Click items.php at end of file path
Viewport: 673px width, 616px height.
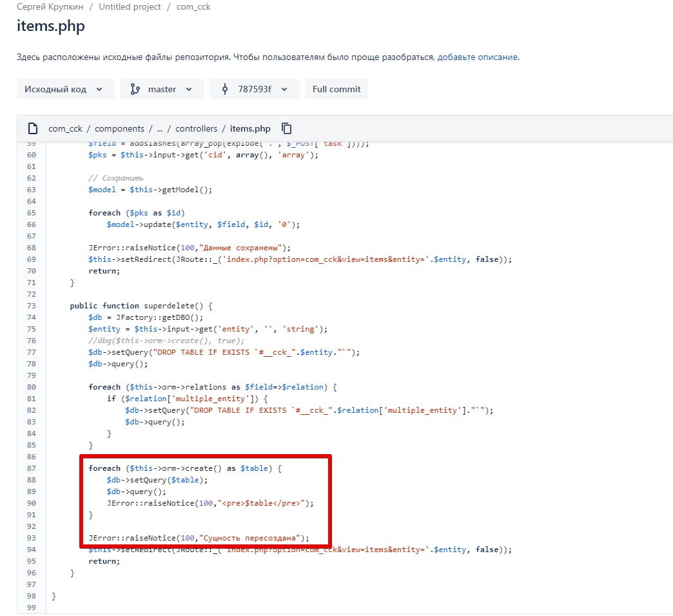point(250,128)
